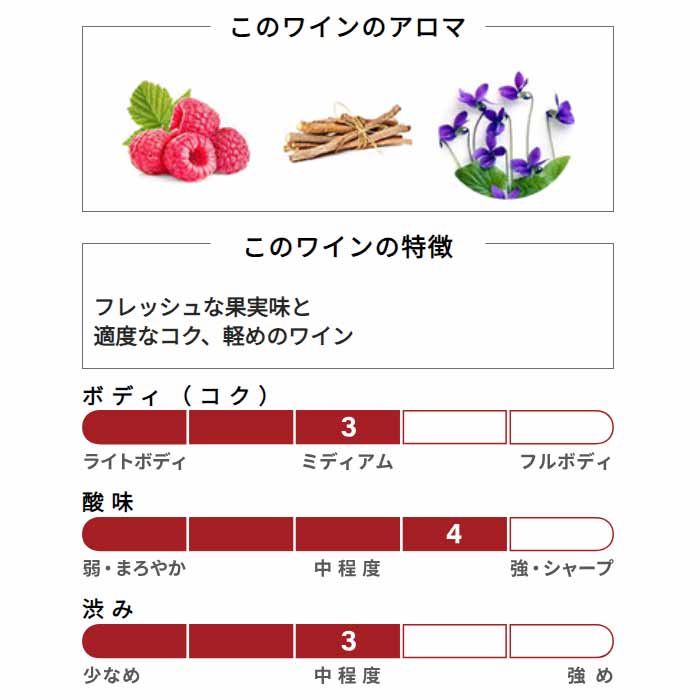Click the wine description text フレッシュな果実味と
Screen dimensions: 700x700
(x=202, y=307)
